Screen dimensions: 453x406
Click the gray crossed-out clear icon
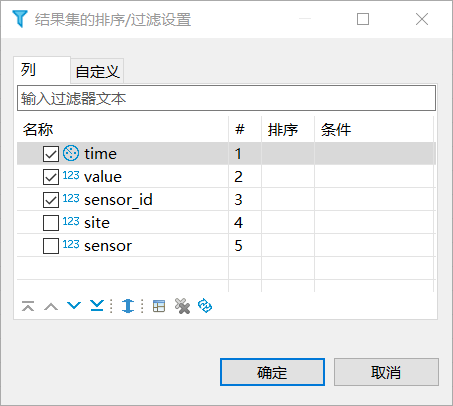[182, 306]
